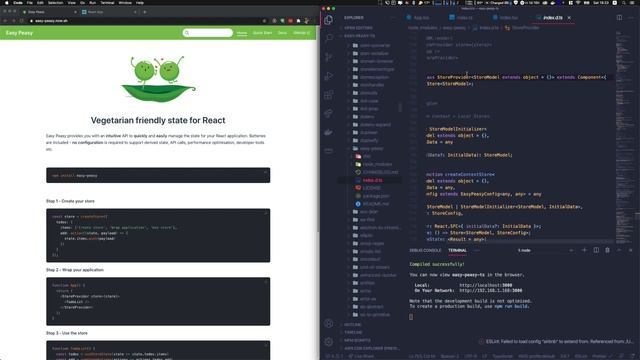
Task: Click the ESLint failed config notification
Action: pos(556,341)
